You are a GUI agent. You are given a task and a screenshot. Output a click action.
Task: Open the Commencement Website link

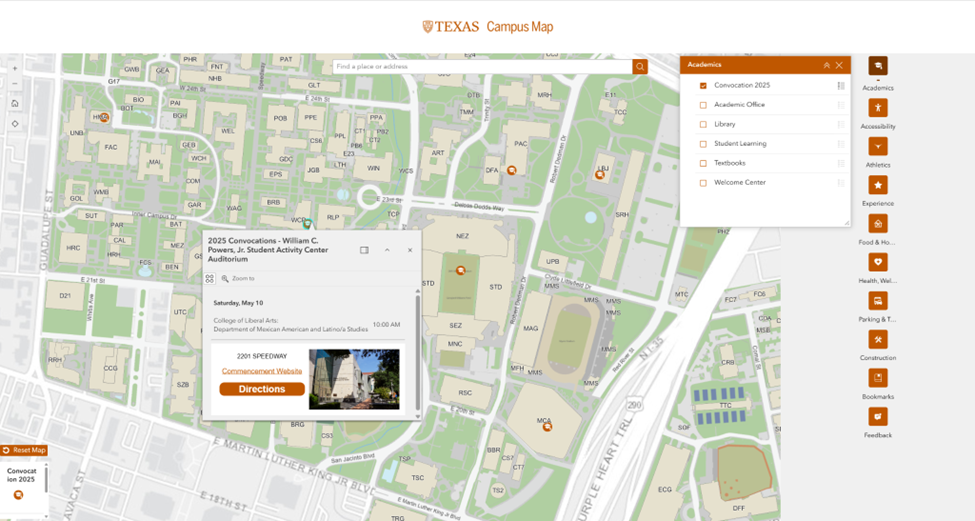(262, 371)
